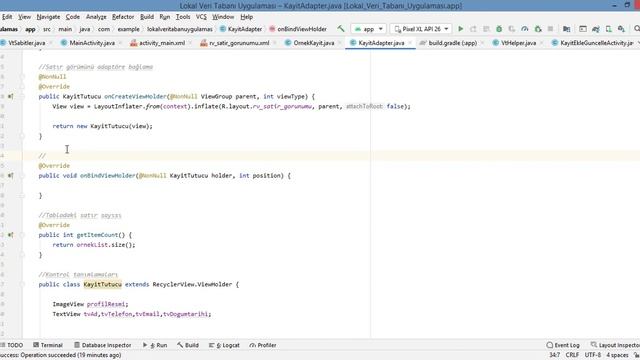Switch to the VtHelper.java tab

(x=514, y=43)
